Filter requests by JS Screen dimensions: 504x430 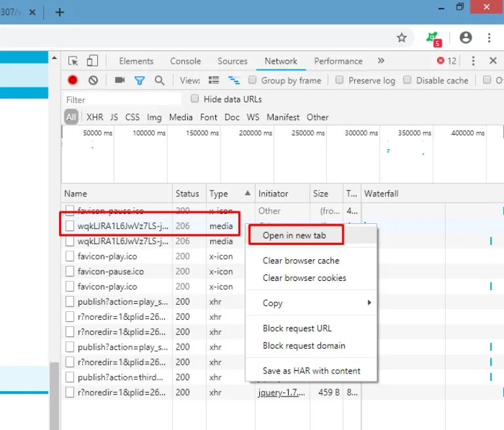114,117
